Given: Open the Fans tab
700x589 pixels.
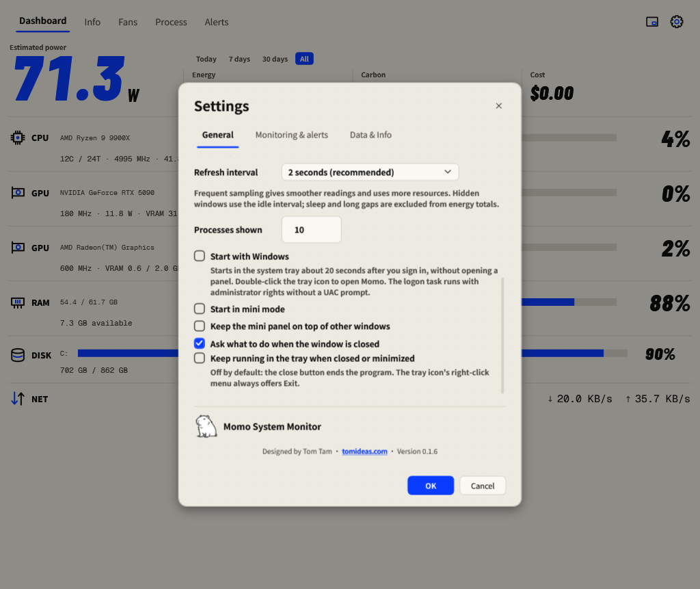Looking at the screenshot, I should click(x=128, y=22).
